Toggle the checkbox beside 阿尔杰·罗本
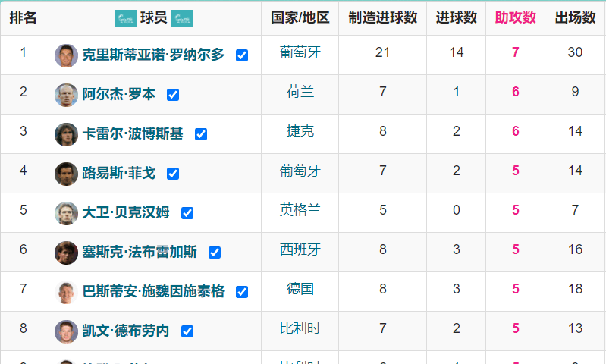The image size is (606, 364). tap(173, 95)
